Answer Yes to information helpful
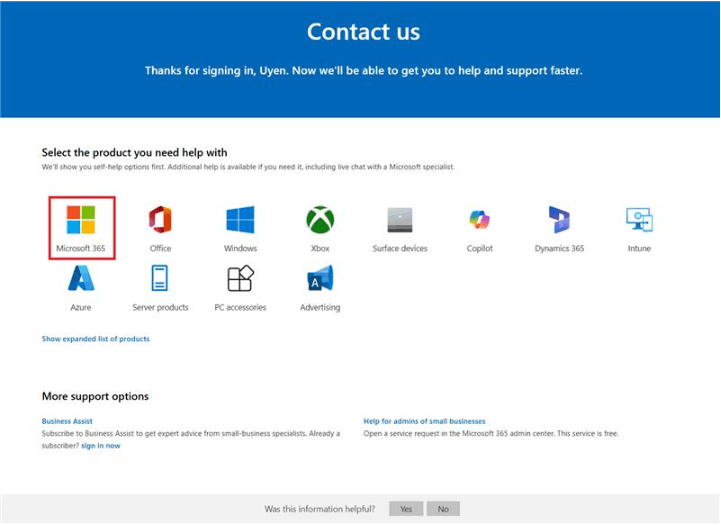This screenshot has height=525, width=721. [406, 509]
